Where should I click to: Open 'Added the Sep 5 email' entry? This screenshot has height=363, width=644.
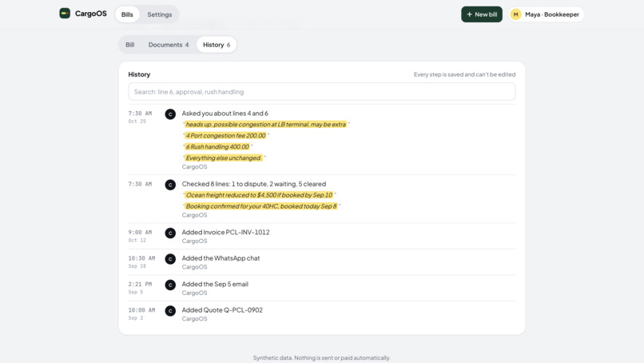click(x=215, y=284)
